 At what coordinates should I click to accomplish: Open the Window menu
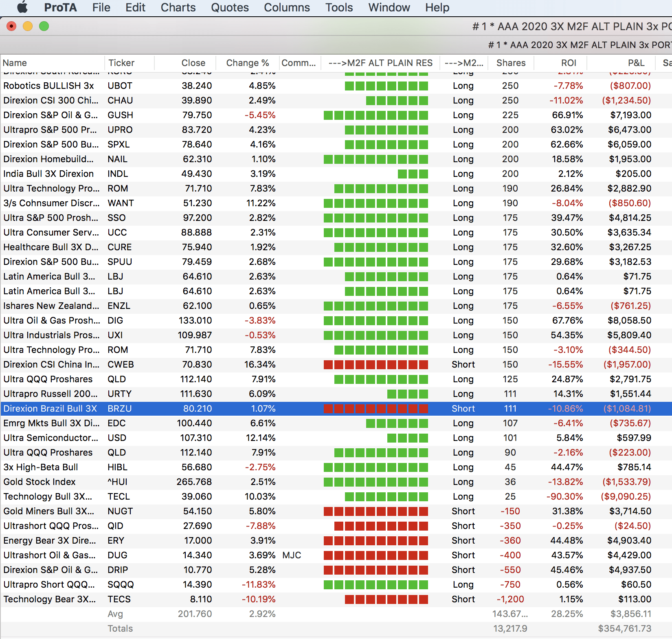coord(389,7)
